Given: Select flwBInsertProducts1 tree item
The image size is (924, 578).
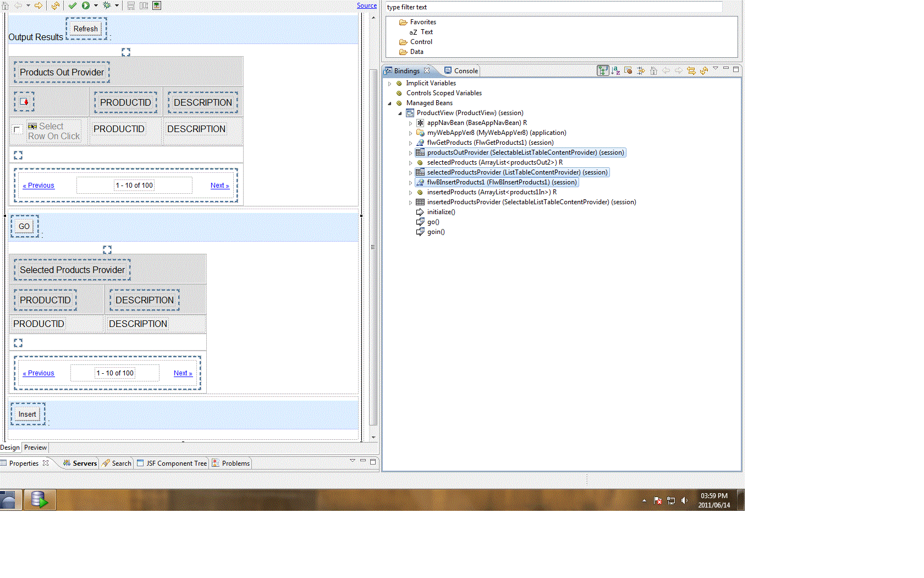Looking at the screenshot, I should pos(502,182).
